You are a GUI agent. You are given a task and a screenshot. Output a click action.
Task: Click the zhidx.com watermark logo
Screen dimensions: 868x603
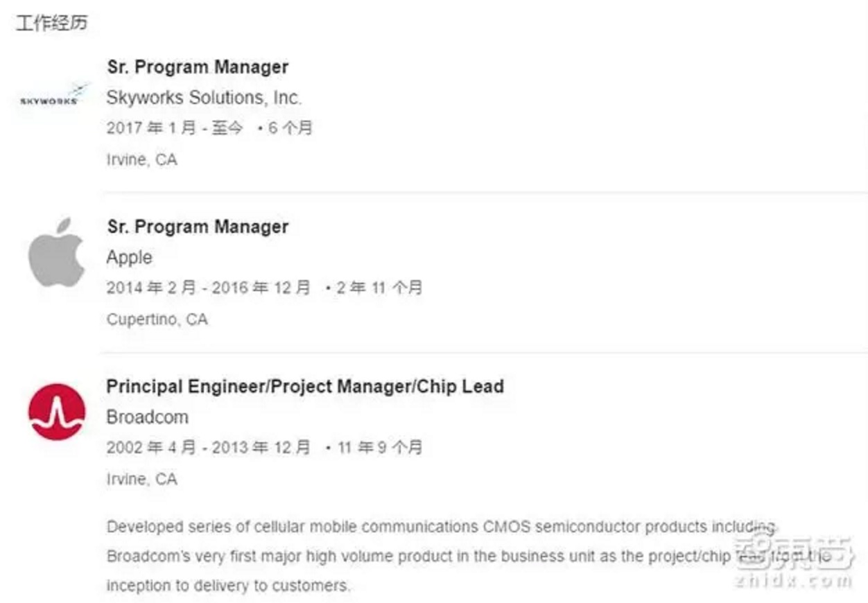pyautogui.click(x=792, y=563)
